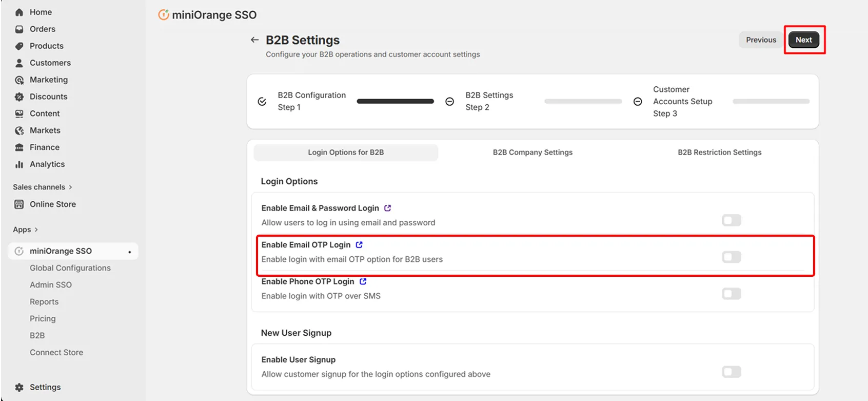Open external link icon for Email & Password Login
The height and width of the screenshot is (401, 868).
coord(388,208)
